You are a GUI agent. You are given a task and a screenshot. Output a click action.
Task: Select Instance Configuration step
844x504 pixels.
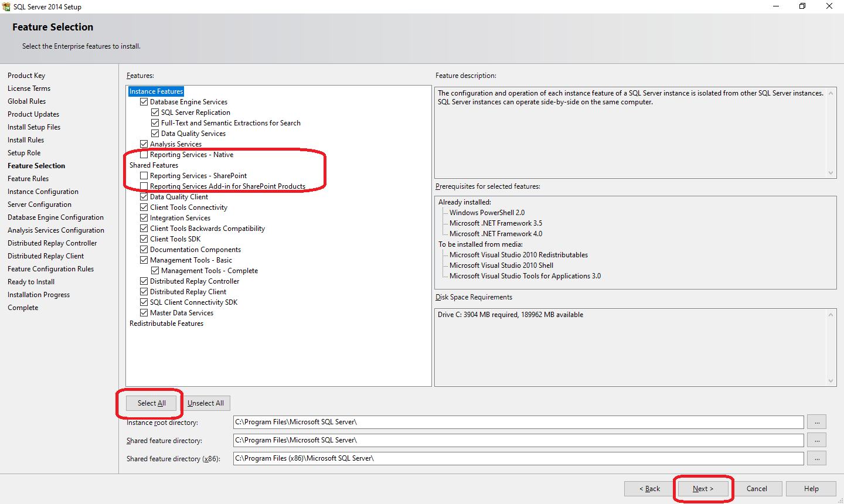coord(43,192)
